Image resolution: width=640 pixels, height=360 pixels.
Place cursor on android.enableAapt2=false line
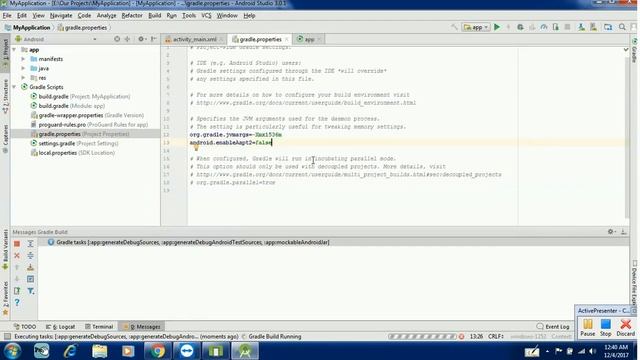tap(231, 142)
